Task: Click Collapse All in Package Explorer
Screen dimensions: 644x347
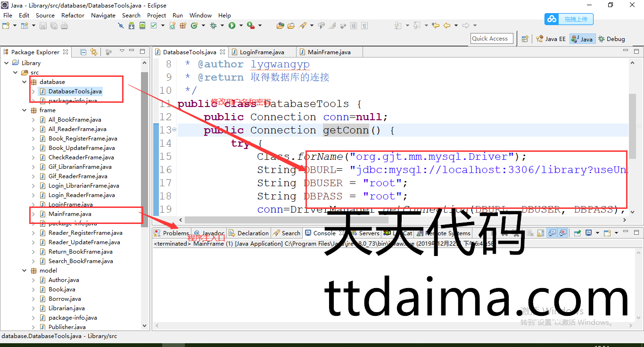Action: [83, 52]
